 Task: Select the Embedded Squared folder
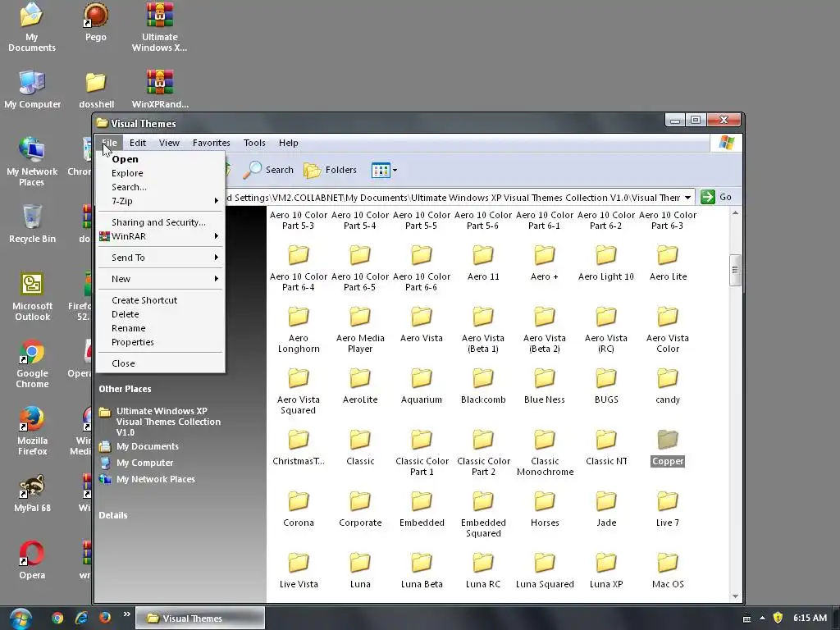(x=482, y=514)
